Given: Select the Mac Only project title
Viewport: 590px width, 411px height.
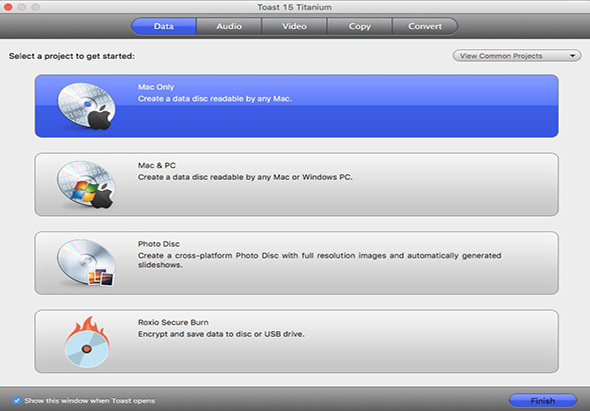Looking at the screenshot, I should (x=156, y=87).
